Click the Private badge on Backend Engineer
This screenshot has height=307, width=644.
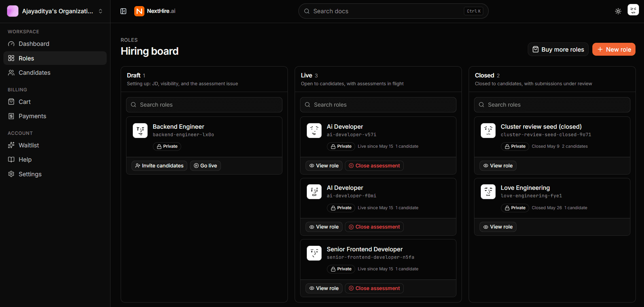pyautogui.click(x=167, y=146)
